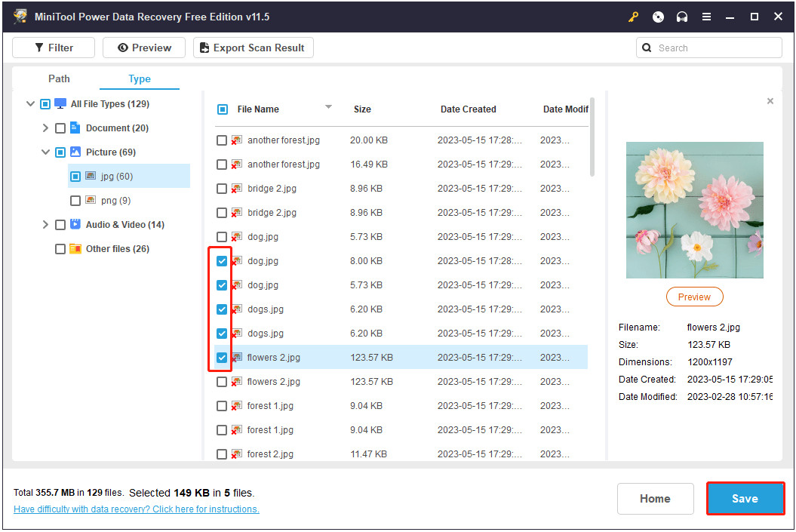Close the preview panel with X
Screen dimensions: 796x532
[x=770, y=101]
